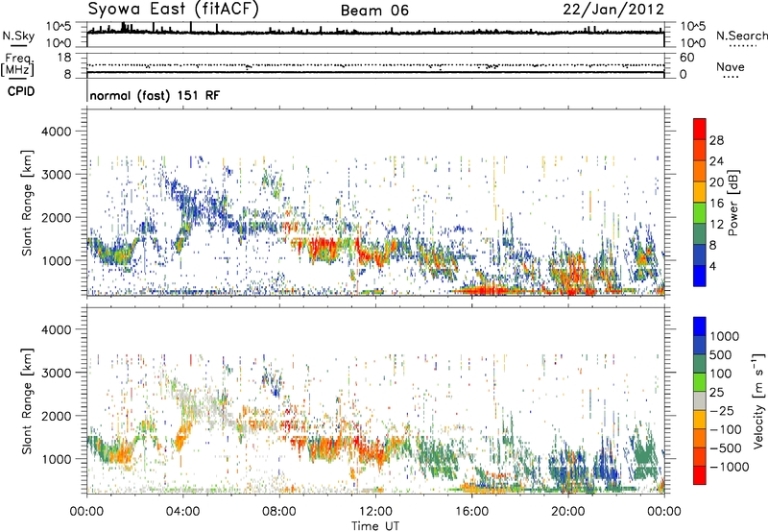Click the Power [dB] colorbar label
The width and height of the screenshot is (768, 532).
pyautogui.click(x=732, y=203)
